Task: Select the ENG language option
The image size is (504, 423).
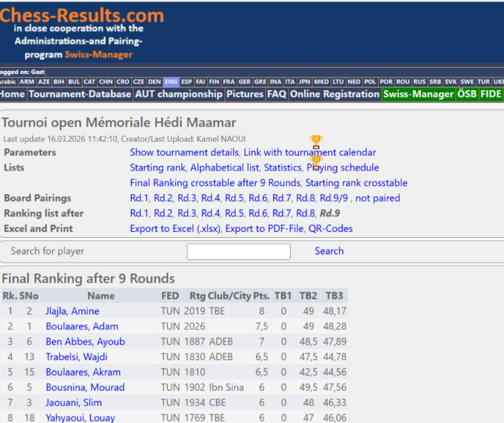Action: pyautogui.click(x=171, y=82)
